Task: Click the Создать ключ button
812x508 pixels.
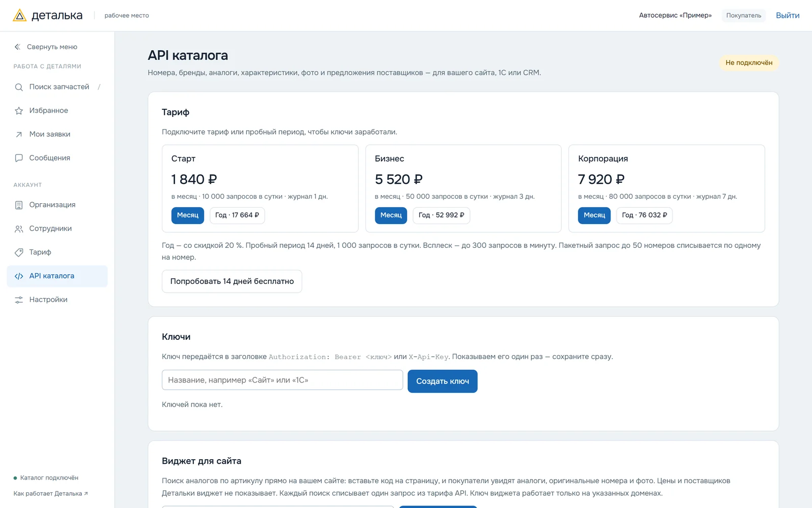Action: click(x=443, y=381)
